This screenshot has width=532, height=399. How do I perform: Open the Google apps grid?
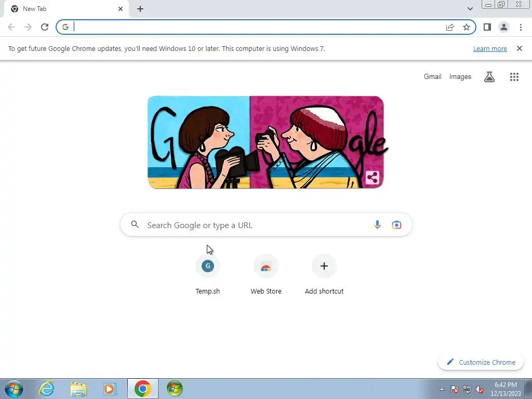[514, 77]
